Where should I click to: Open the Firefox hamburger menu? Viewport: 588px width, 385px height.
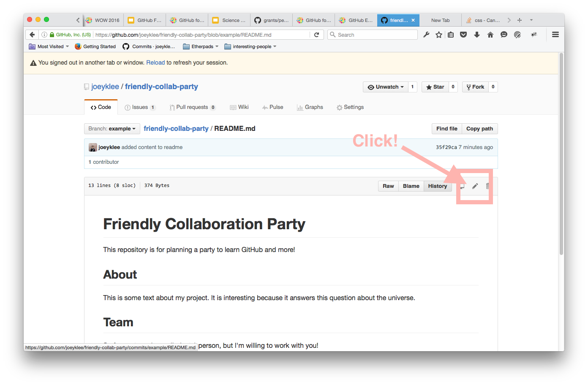tap(555, 35)
